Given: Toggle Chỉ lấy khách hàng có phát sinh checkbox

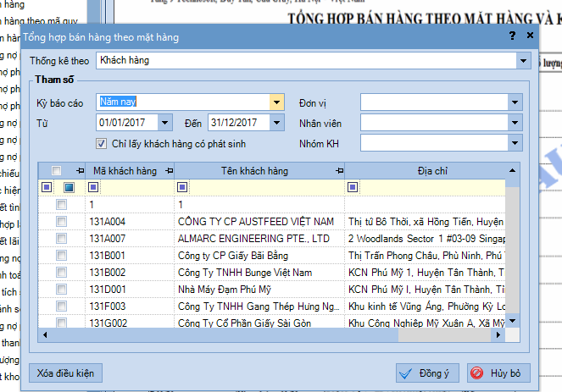Looking at the screenshot, I should (x=102, y=144).
